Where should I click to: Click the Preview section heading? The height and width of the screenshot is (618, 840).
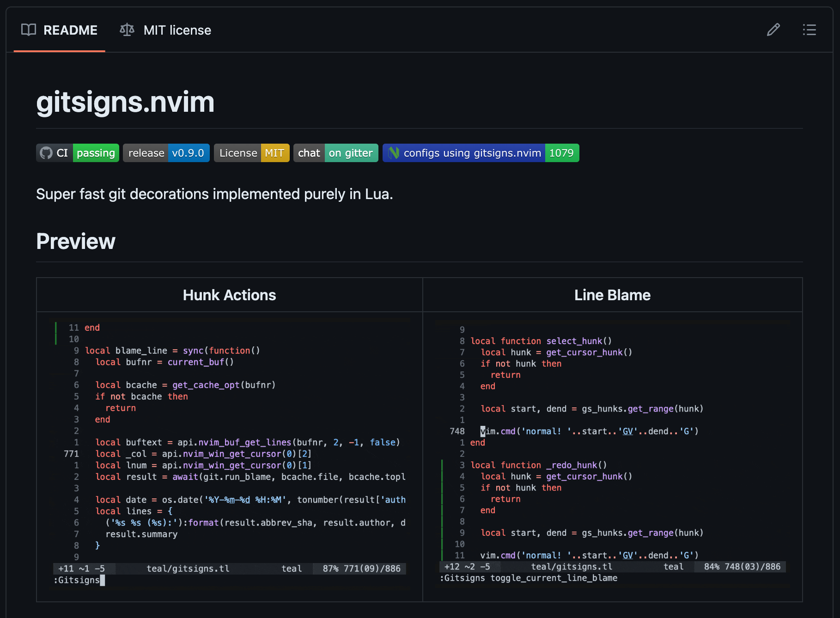(x=76, y=241)
